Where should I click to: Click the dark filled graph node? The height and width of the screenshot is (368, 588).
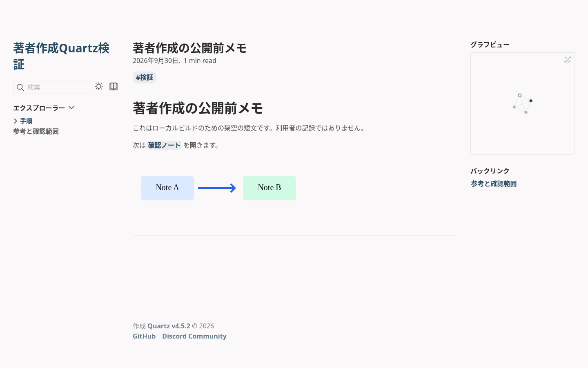pos(531,101)
